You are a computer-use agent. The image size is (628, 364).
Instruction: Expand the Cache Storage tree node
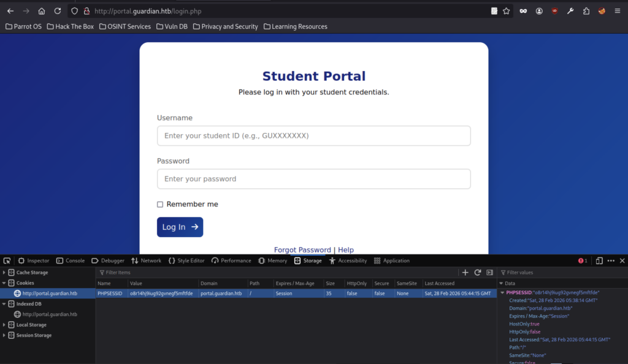[x=4, y=273]
